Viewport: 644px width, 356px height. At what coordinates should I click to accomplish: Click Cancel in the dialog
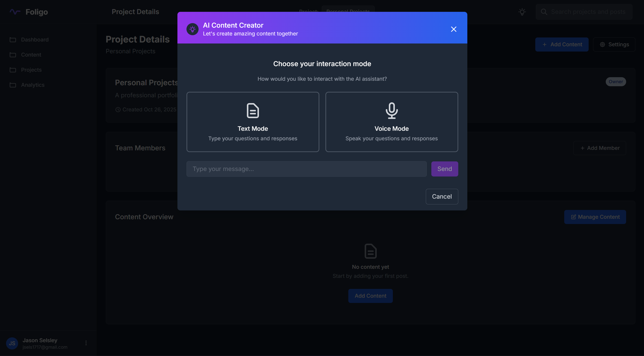[442, 197]
